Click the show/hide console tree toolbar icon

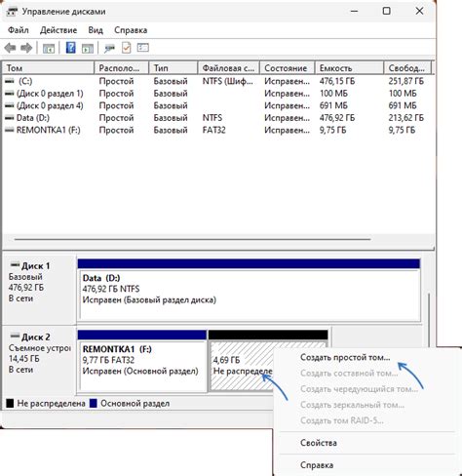(x=49, y=48)
